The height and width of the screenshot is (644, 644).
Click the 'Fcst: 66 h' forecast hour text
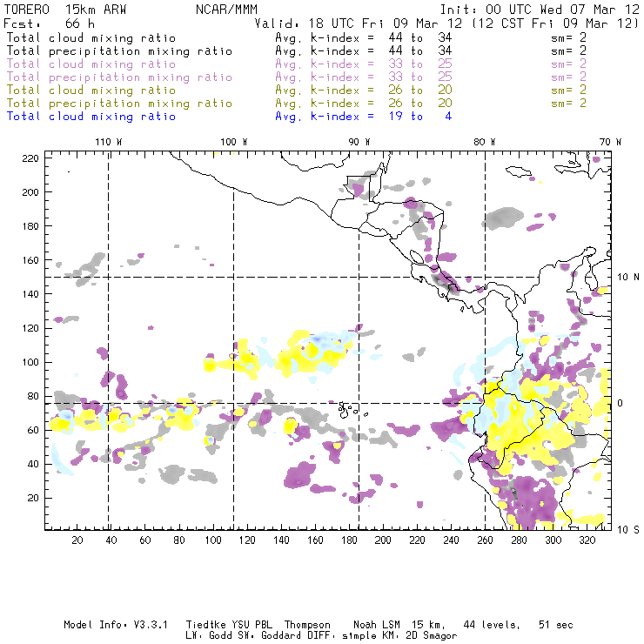[49, 23]
